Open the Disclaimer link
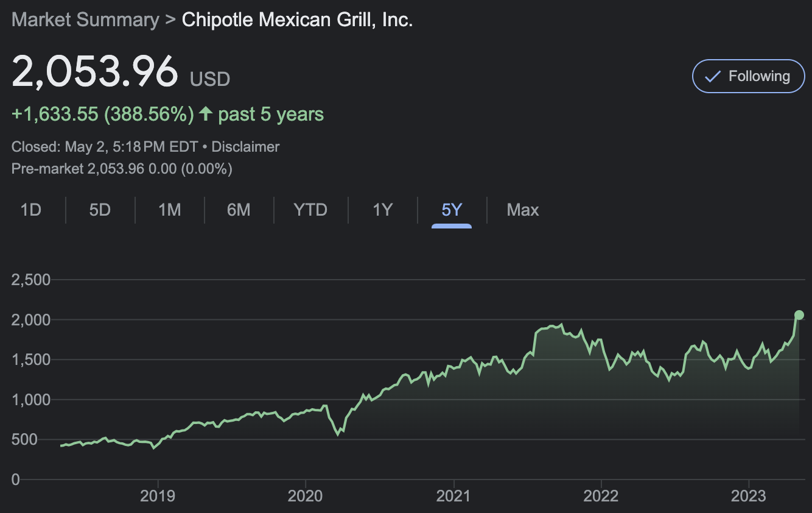The image size is (812, 513). coord(245,147)
